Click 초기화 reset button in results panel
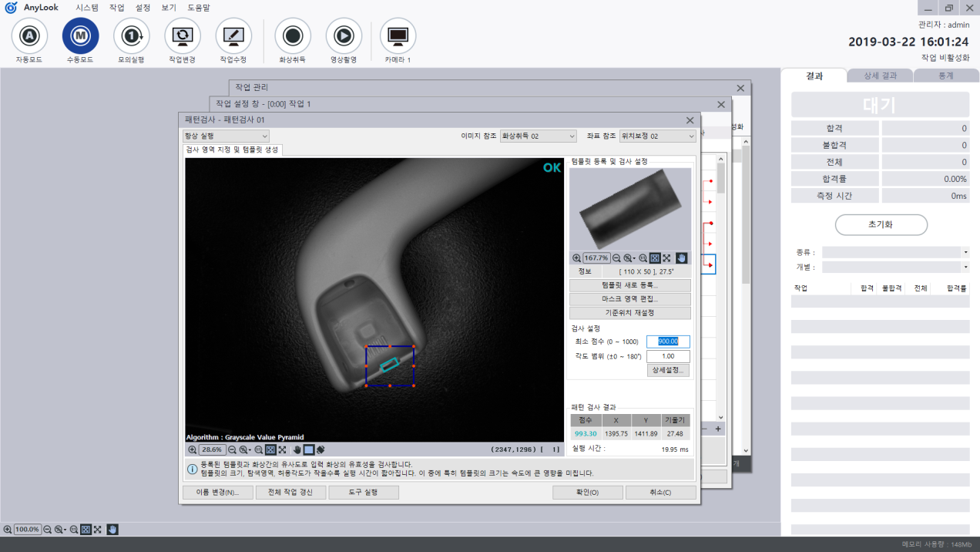This screenshot has width=980, height=552. tap(881, 224)
